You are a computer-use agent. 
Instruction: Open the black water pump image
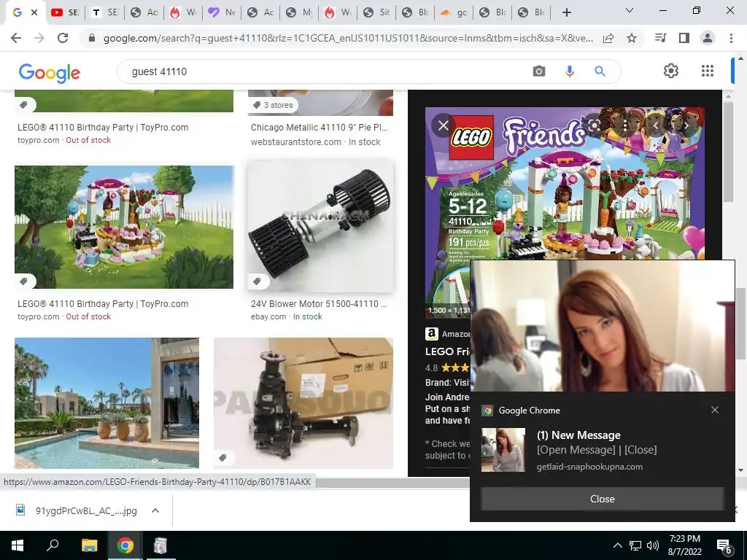(303, 402)
